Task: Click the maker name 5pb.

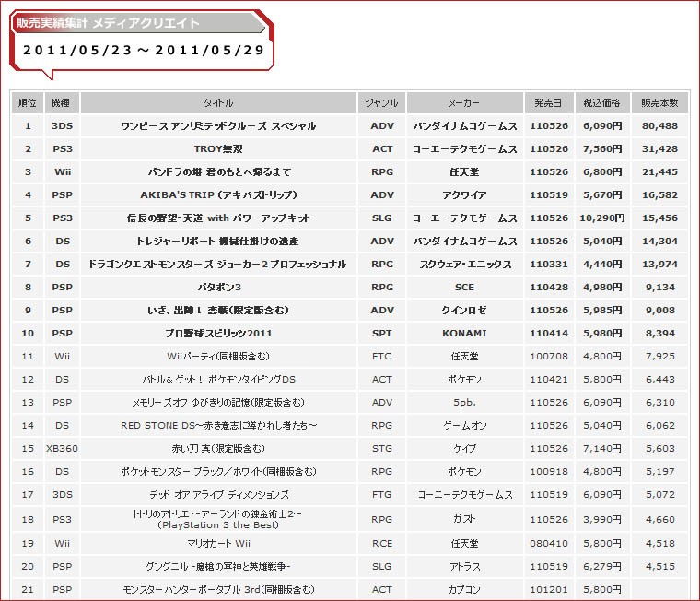Action: (x=464, y=402)
